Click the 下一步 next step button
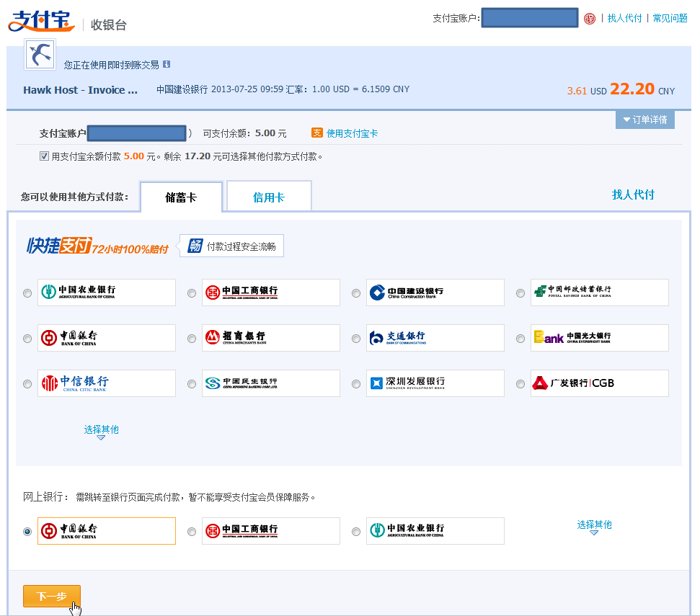Screen dimensions: 700x616 (x=52, y=596)
